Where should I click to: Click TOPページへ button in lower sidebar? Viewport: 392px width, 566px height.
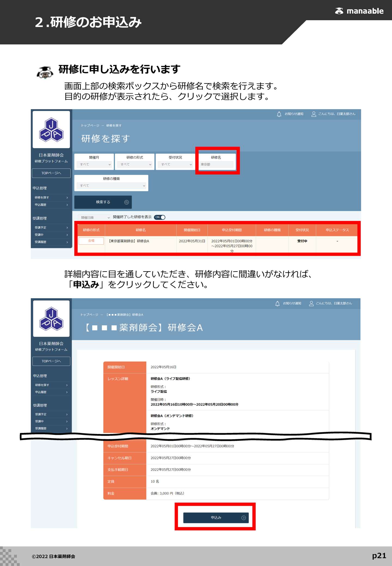click(51, 361)
